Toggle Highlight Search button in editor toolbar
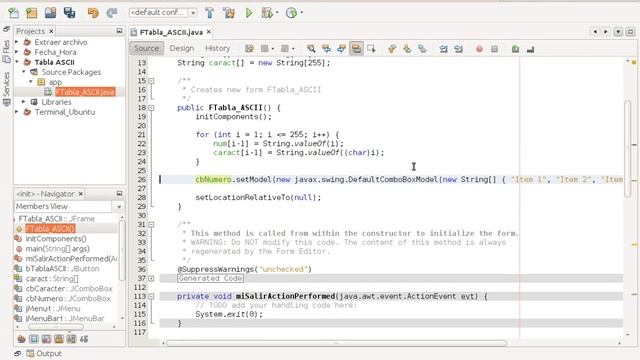This screenshot has width=640, height=360. [356, 49]
